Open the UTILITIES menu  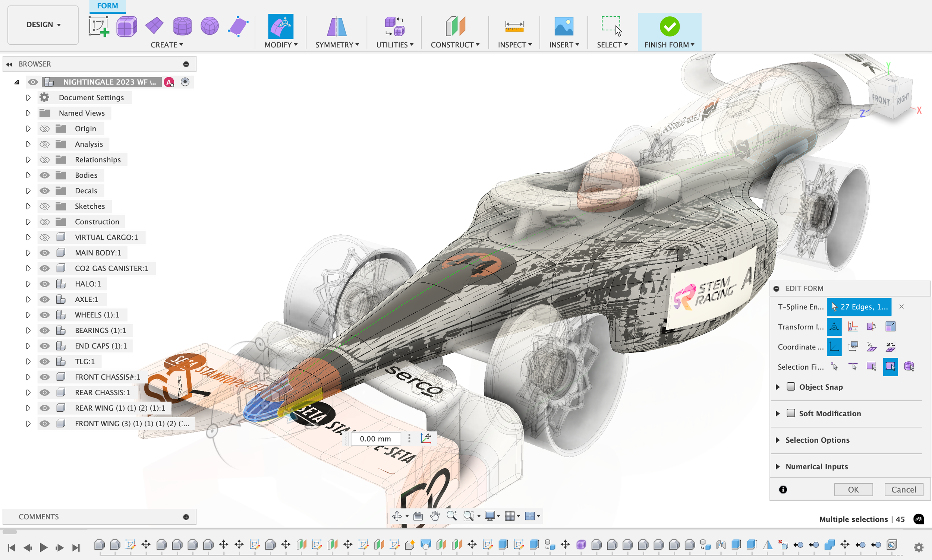coord(394,45)
